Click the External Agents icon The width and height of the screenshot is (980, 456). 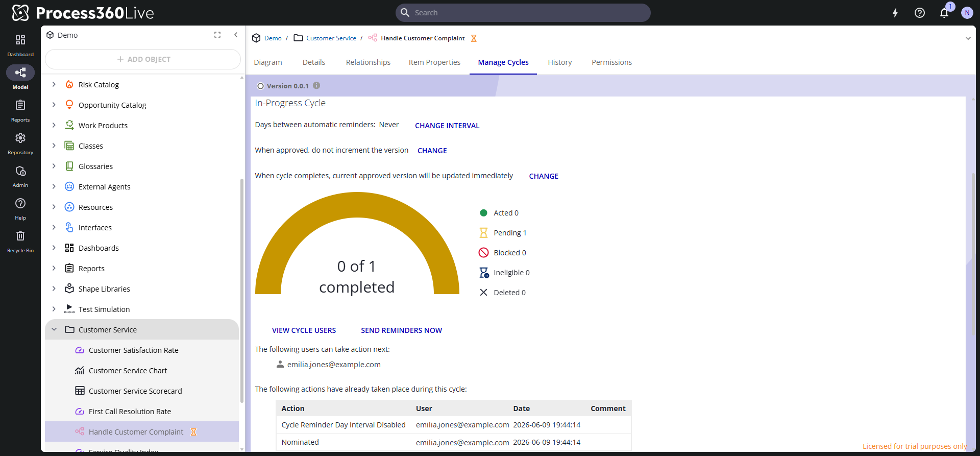(x=69, y=186)
